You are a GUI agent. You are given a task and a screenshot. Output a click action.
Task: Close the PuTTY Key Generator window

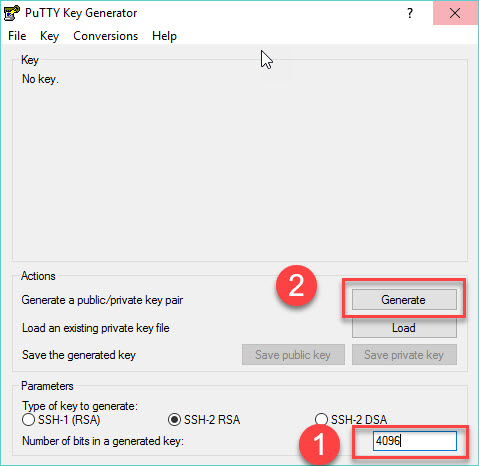(x=455, y=13)
